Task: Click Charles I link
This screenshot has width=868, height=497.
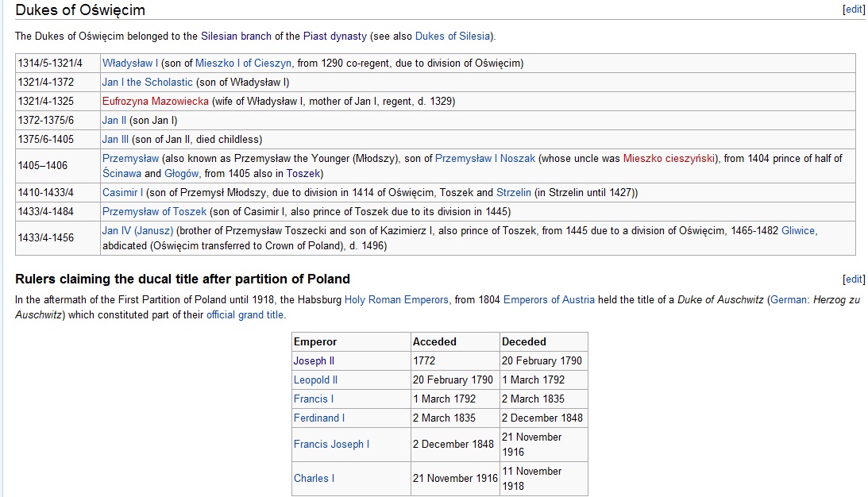Action: [x=314, y=478]
